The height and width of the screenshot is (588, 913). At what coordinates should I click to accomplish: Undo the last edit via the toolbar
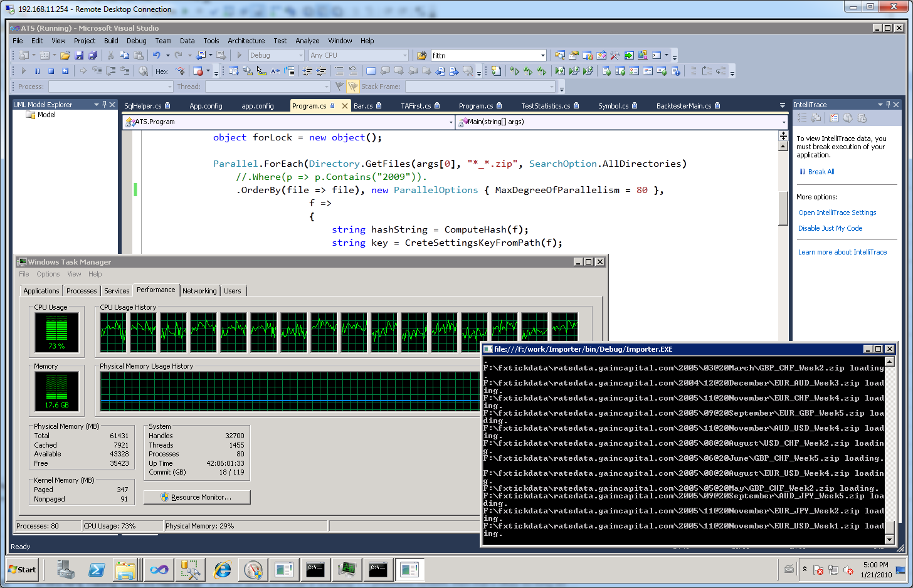pos(157,55)
